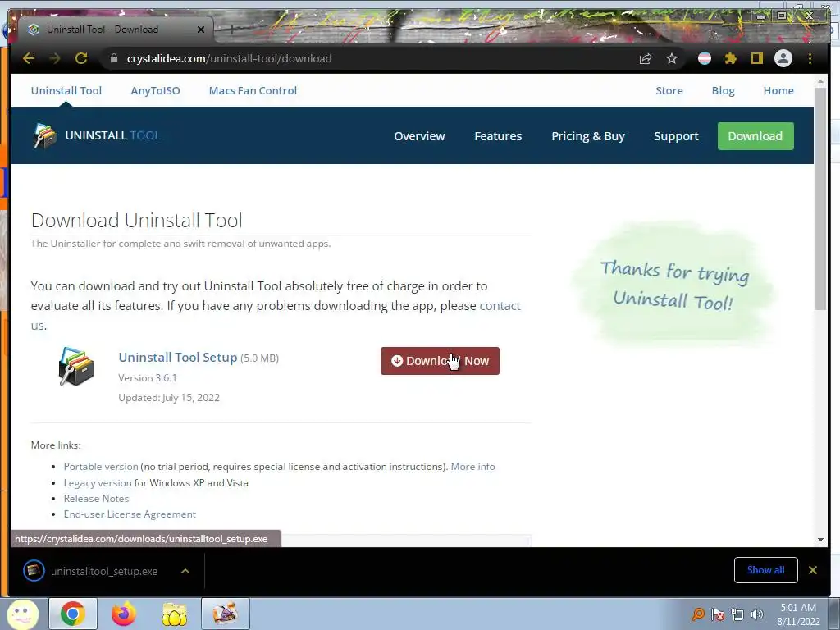Open Chrome from the taskbar
Viewport: 840px width, 630px height.
(73, 614)
